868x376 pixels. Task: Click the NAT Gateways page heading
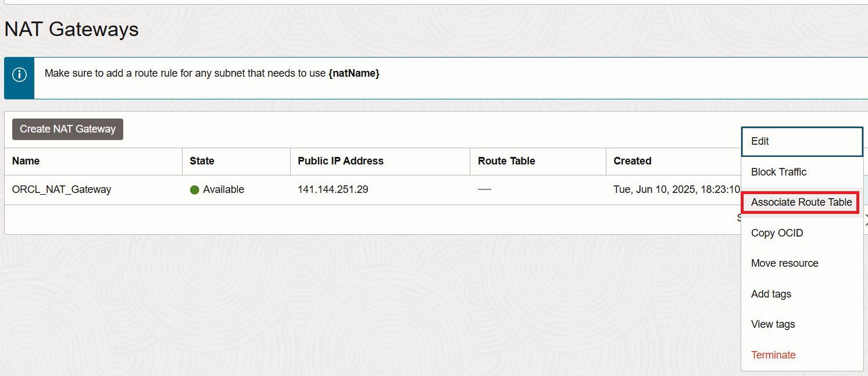[72, 29]
